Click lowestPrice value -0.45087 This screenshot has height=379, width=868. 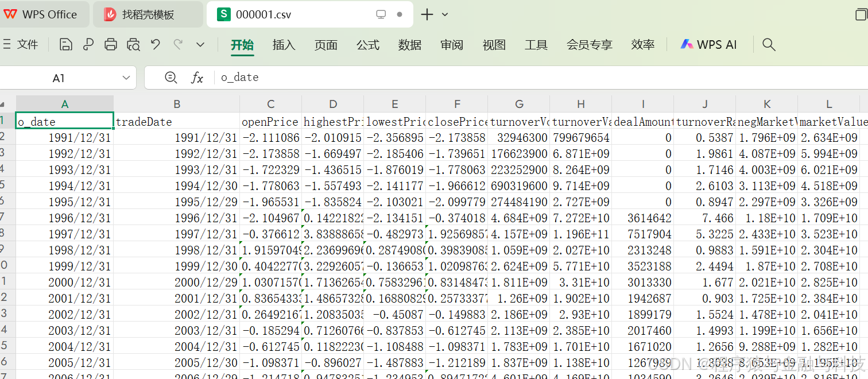point(395,315)
